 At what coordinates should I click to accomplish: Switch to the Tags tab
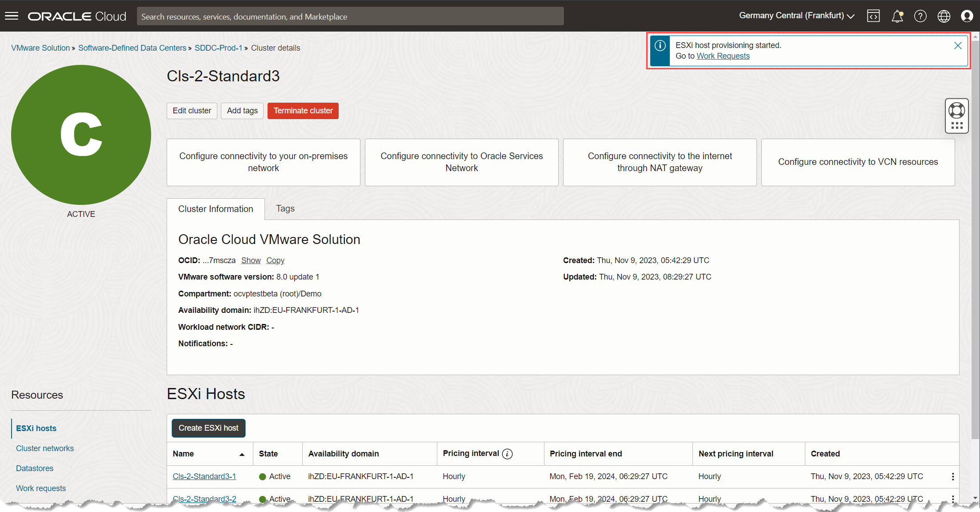pyautogui.click(x=285, y=209)
